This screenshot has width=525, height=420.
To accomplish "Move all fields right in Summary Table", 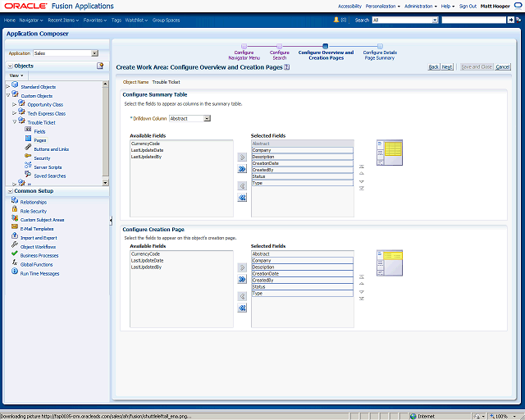I will pos(242,169).
